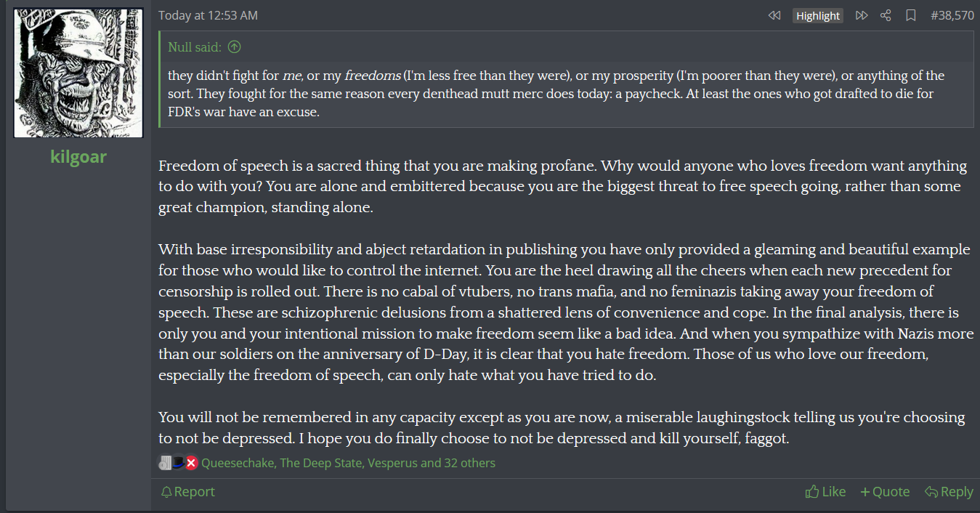Open the permalink for post #38,570

[x=952, y=15]
